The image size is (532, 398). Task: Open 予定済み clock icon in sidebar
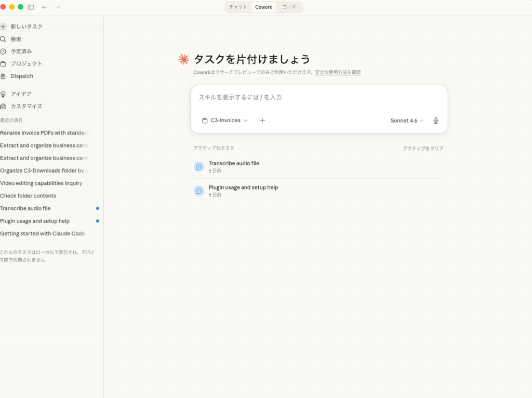[x=4, y=51]
